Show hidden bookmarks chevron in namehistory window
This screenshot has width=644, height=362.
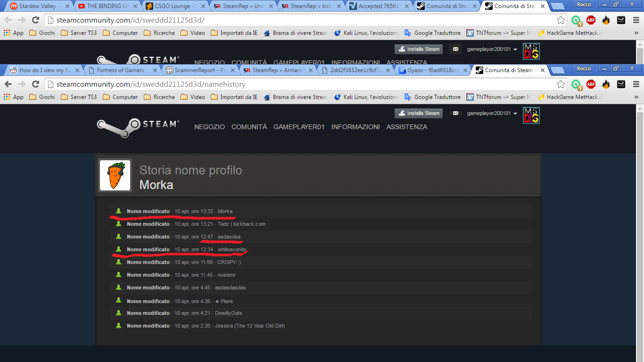tap(636, 97)
